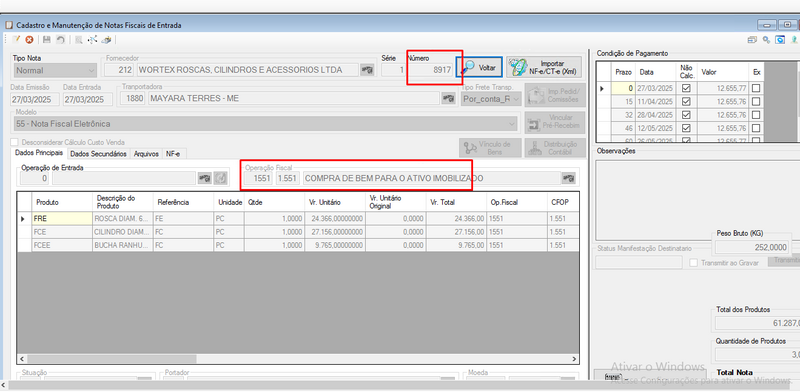
Task: Click the Peso Bruto (KG) field
Action: [753, 247]
